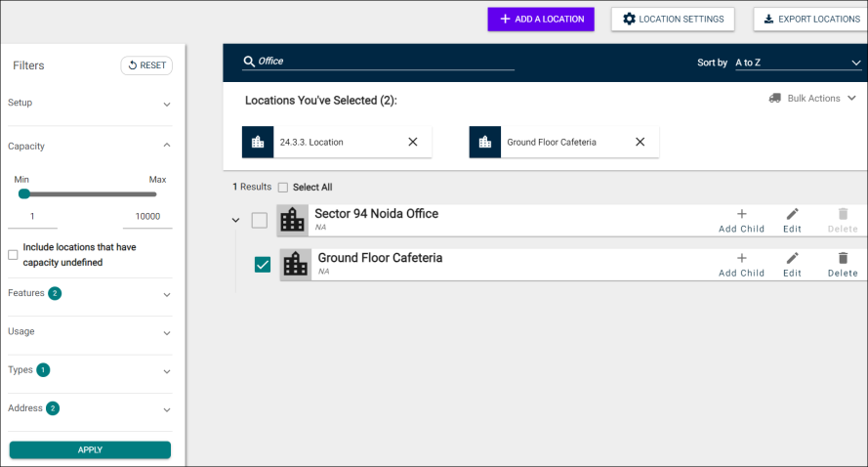Click the search magnifier icon

tap(249, 62)
